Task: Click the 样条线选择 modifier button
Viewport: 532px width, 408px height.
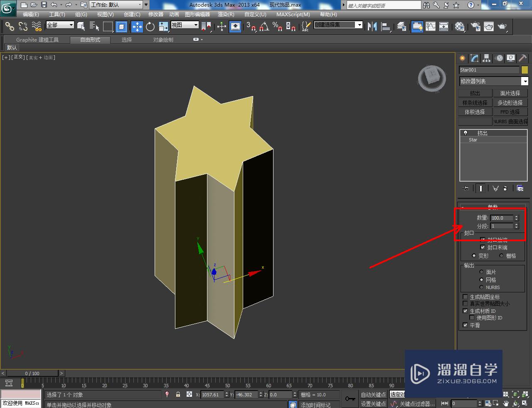Action: pos(475,102)
